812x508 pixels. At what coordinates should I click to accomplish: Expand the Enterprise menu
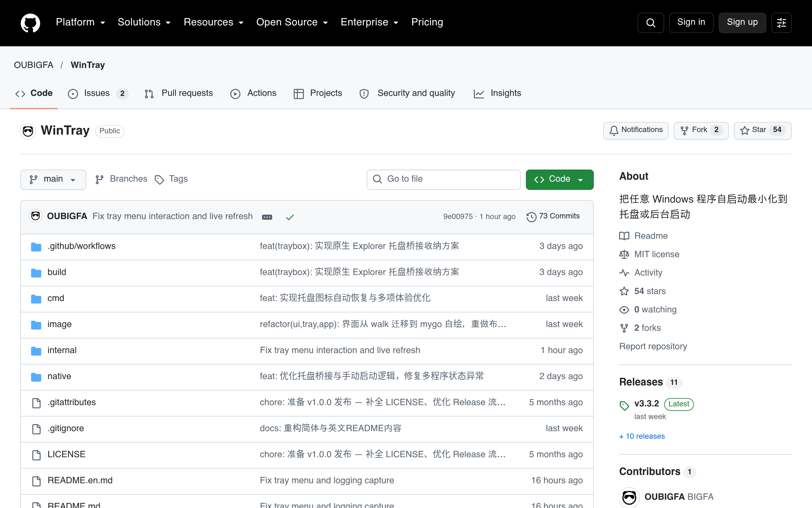coord(370,22)
